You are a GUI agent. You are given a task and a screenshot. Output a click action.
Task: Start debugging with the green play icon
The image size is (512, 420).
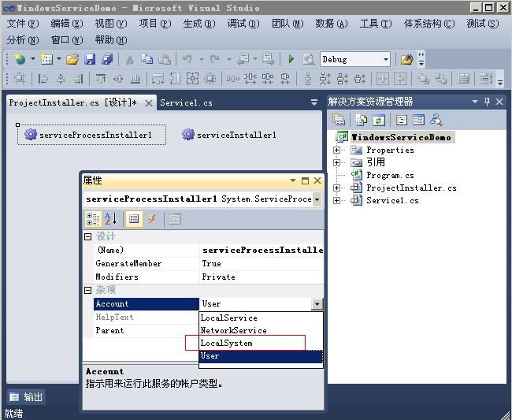tap(291, 59)
